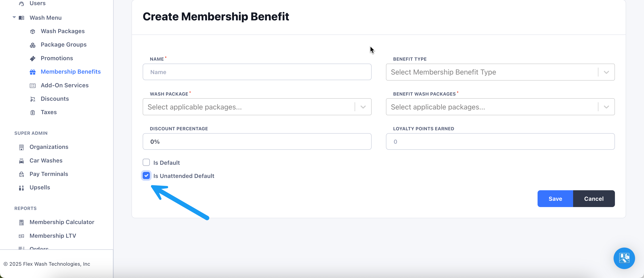Save the membership benefit
Screen dimensions: 644x278
point(555,199)
